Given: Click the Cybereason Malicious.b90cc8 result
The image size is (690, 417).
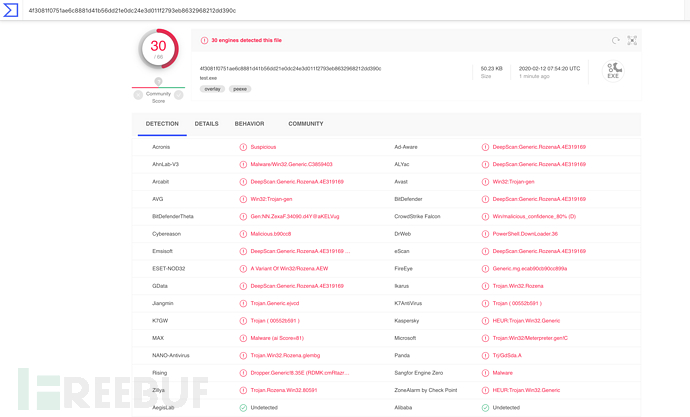Looking at the screenshot, I should 271,234.
